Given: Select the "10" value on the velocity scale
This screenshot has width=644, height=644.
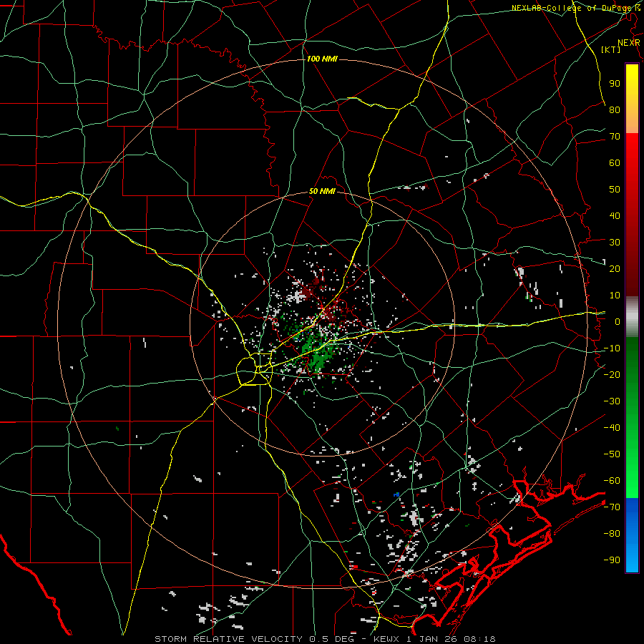Looking at the screenshot, I should [x=615, y=296].
